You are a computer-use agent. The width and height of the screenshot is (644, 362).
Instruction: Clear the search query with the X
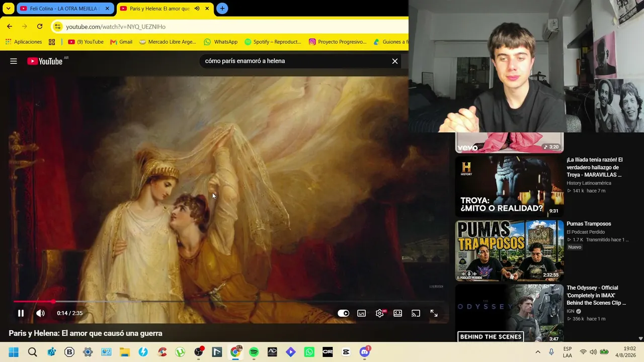coord(395,61)
